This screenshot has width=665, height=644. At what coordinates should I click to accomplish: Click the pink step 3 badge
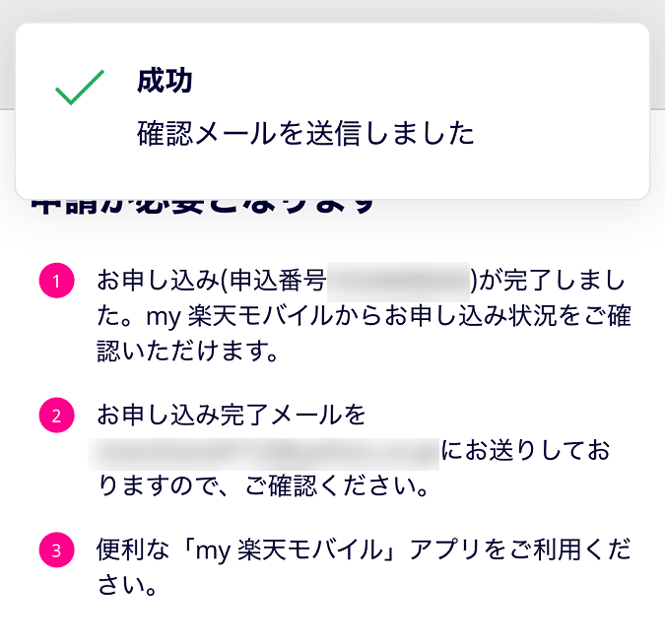pos(56,550)
